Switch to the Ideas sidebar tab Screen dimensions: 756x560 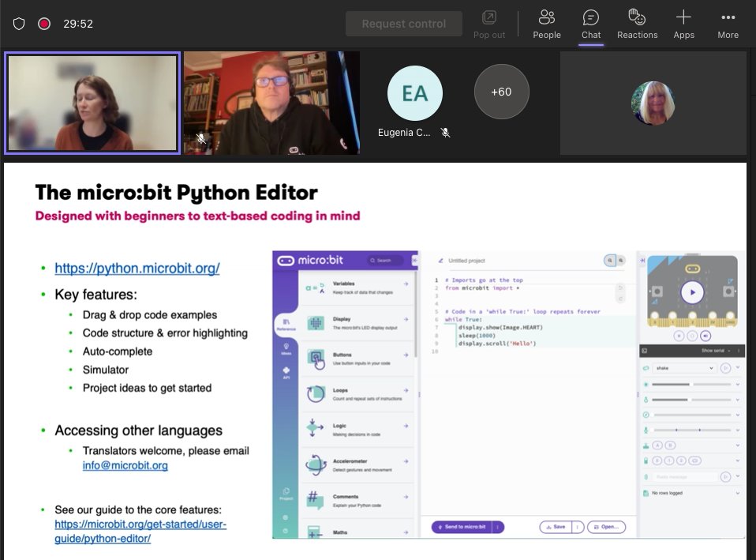(x=286, y=349)
